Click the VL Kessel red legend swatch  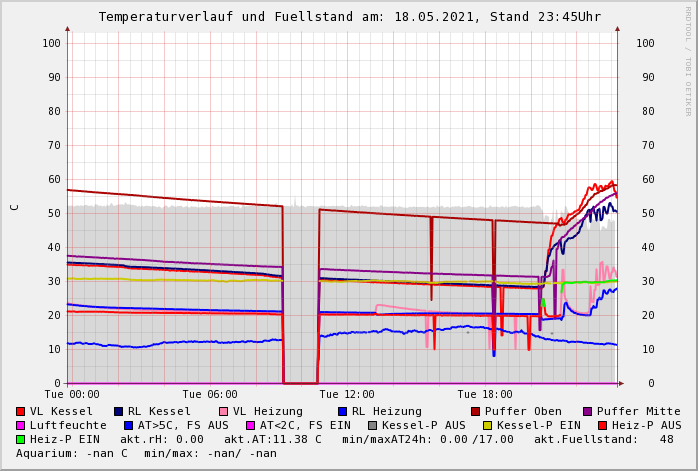click(x=20, y=411)
